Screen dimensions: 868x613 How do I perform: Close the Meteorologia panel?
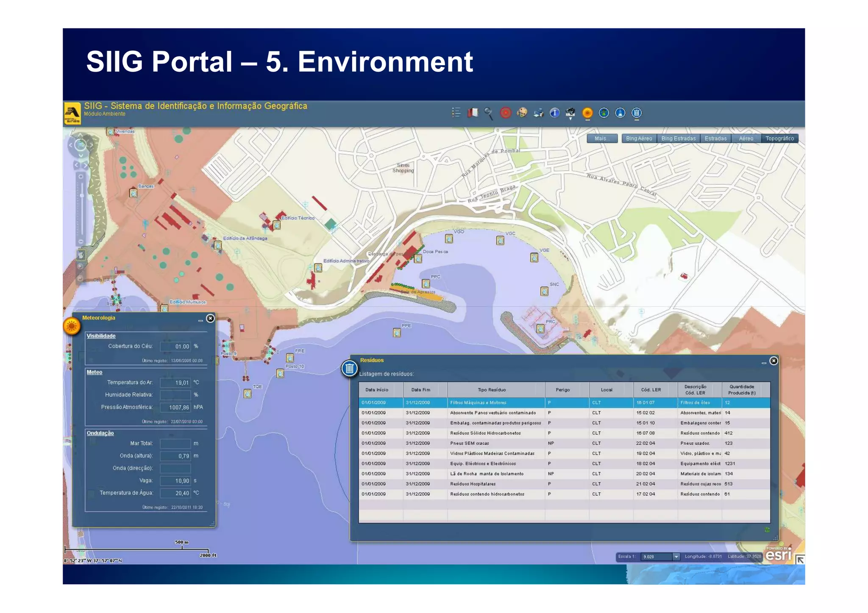click(210, 319)
